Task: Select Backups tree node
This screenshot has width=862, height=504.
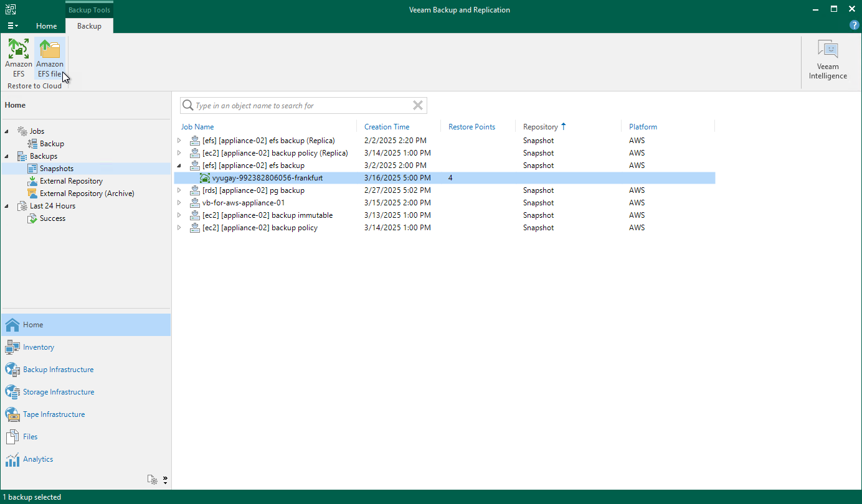Action: point(44,156)
